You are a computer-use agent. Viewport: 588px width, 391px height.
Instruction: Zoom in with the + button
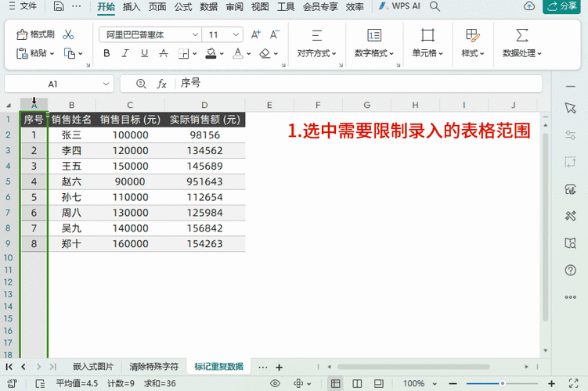pyautogui.click(x=551, y=383)
